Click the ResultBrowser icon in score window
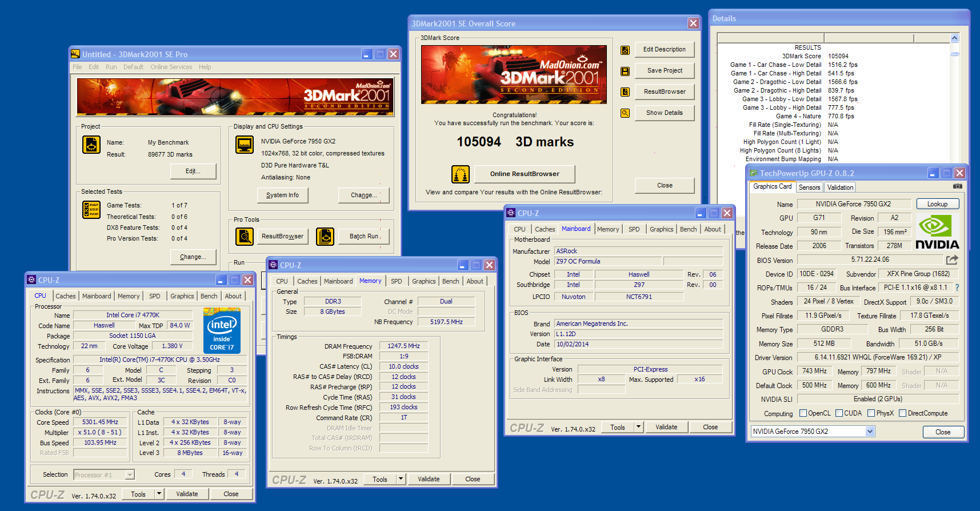 [625, 92]
